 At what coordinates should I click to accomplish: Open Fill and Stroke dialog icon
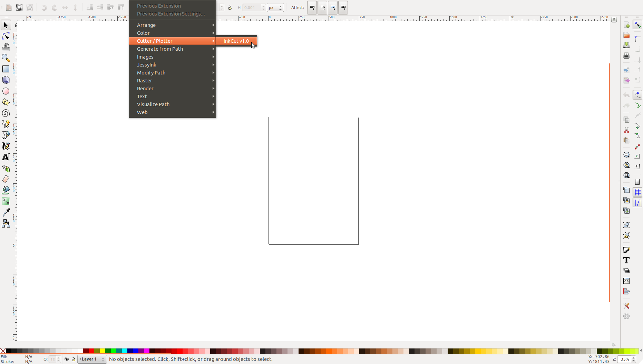point(626,250)
